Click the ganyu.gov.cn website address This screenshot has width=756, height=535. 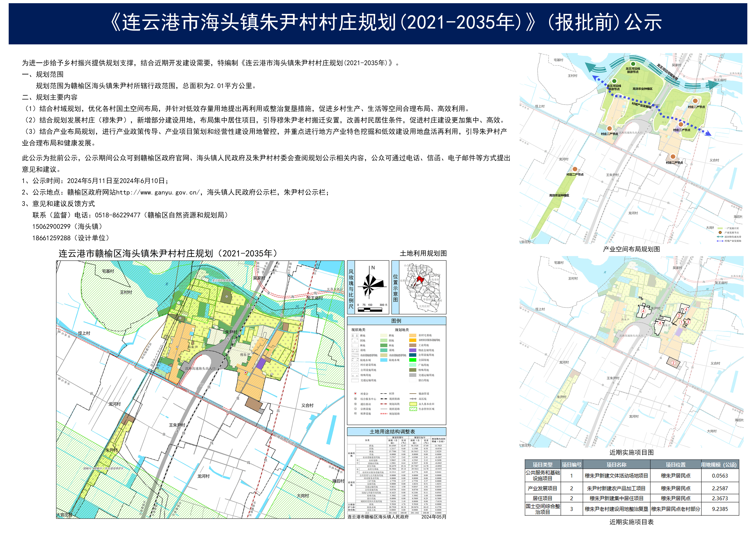158,192
